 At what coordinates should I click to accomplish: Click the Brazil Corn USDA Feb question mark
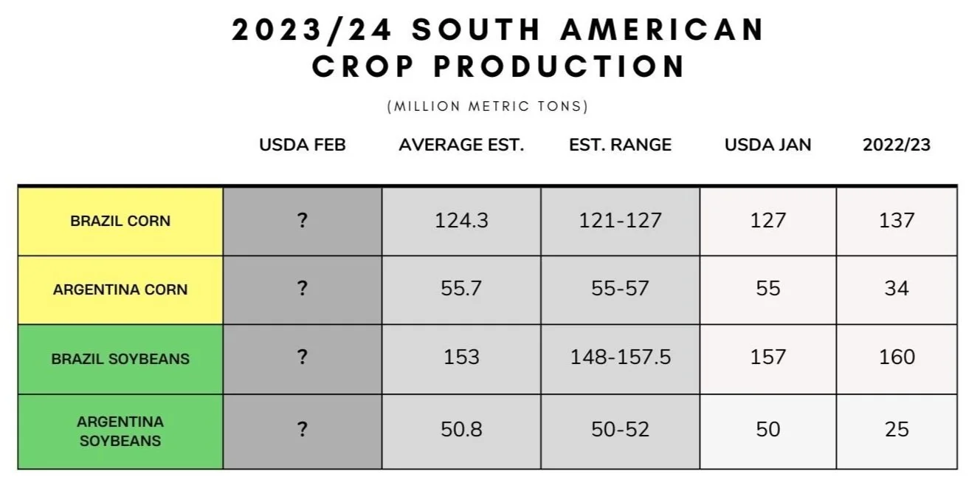tap(303, 221)
